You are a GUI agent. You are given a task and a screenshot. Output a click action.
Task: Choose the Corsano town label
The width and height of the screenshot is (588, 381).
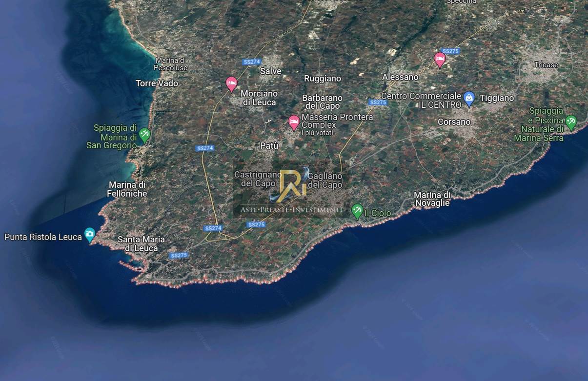click(454, 122)
